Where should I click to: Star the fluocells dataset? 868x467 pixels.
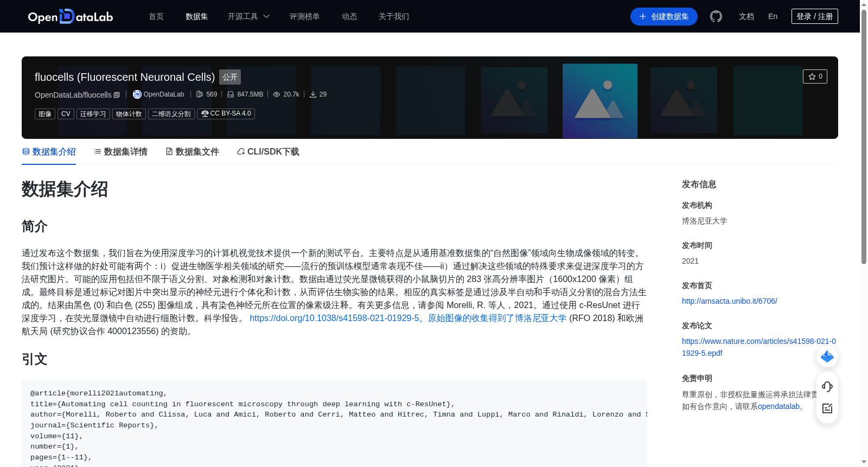pyautogui.click(x=815, y=76)
